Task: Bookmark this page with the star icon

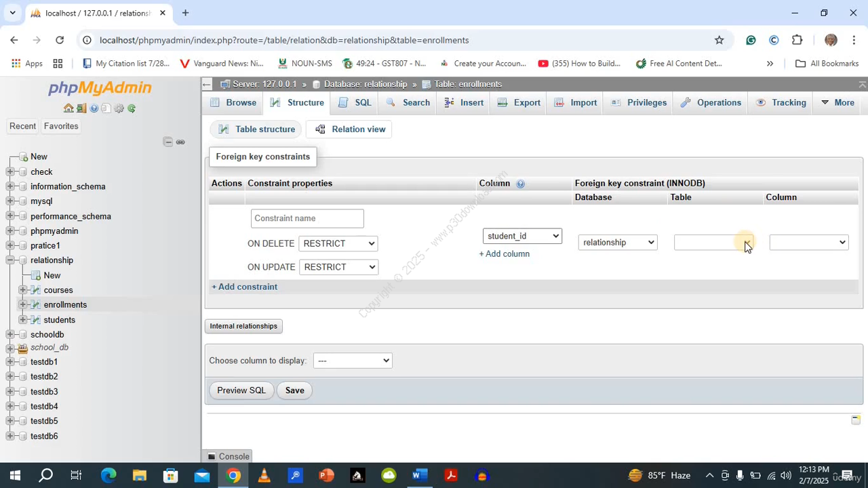Action: pyautogui.click(x=719, y=40)
